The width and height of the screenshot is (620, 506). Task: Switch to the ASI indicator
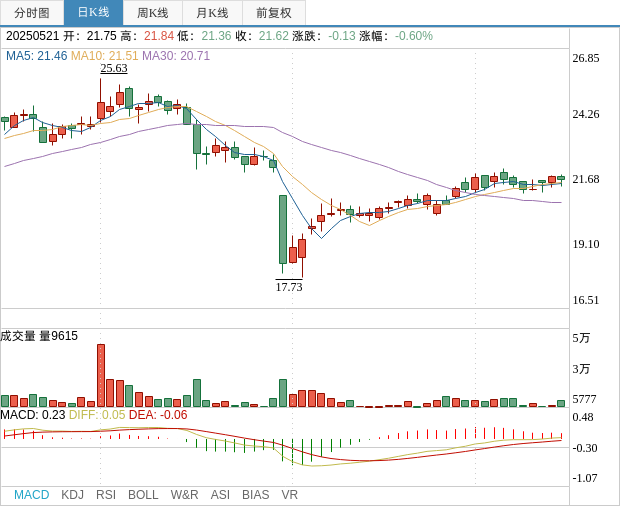tap(220, 495)
